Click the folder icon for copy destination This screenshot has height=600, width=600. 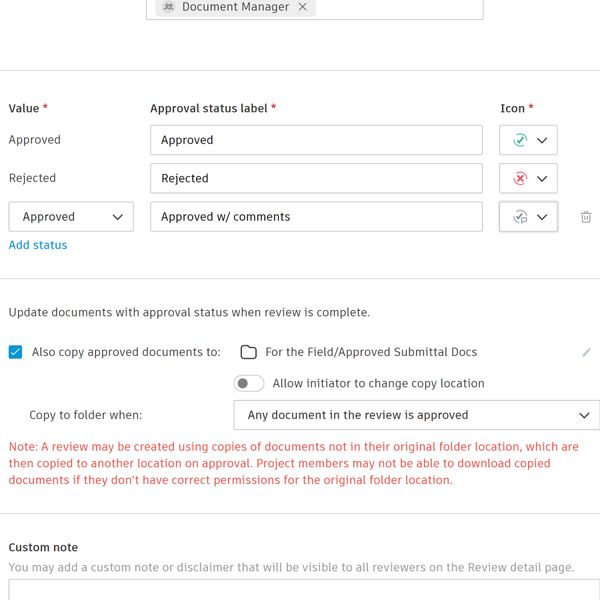click(249, 352)
